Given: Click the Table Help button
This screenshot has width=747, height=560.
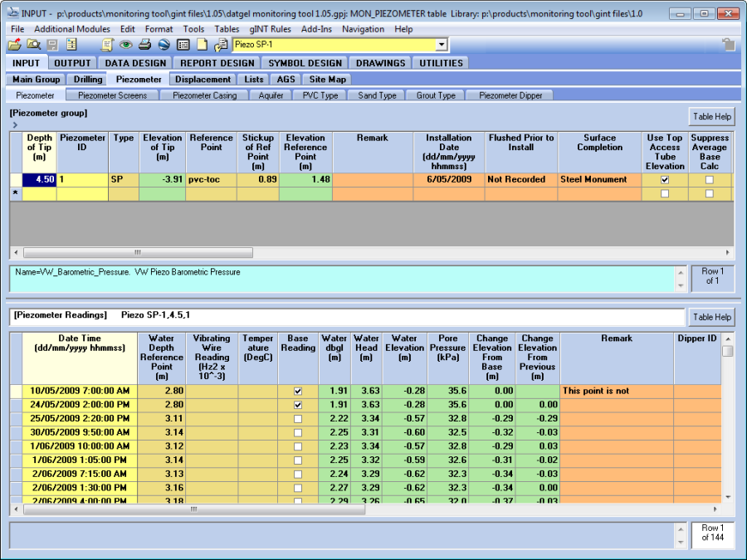Looking at the screenshot, I should click(711, 116).
